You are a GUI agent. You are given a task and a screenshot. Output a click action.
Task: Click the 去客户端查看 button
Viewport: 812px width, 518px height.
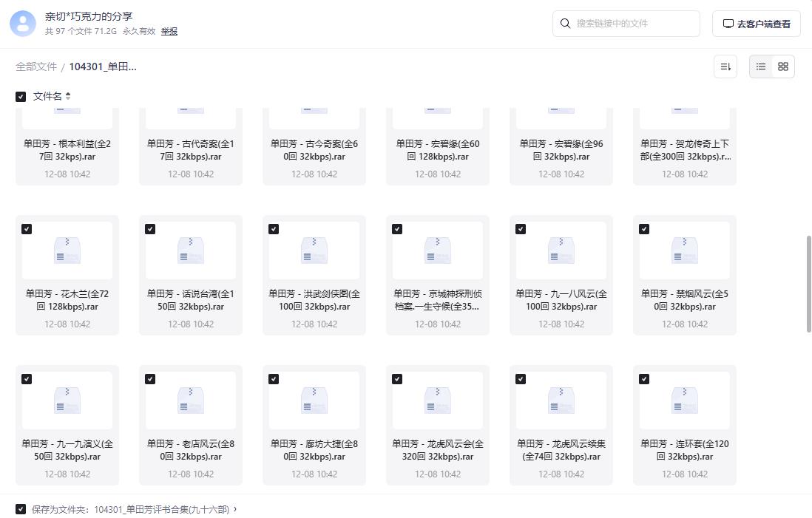[x=756, y=24]
